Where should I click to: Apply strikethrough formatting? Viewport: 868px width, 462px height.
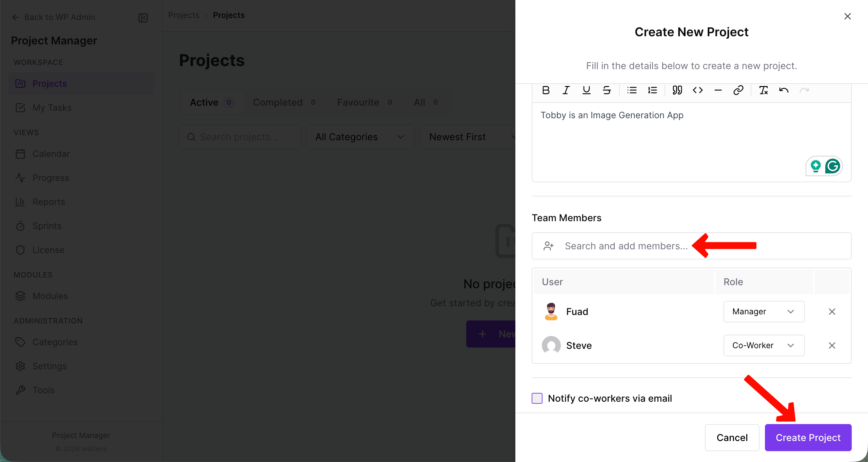tap(607, 90)
